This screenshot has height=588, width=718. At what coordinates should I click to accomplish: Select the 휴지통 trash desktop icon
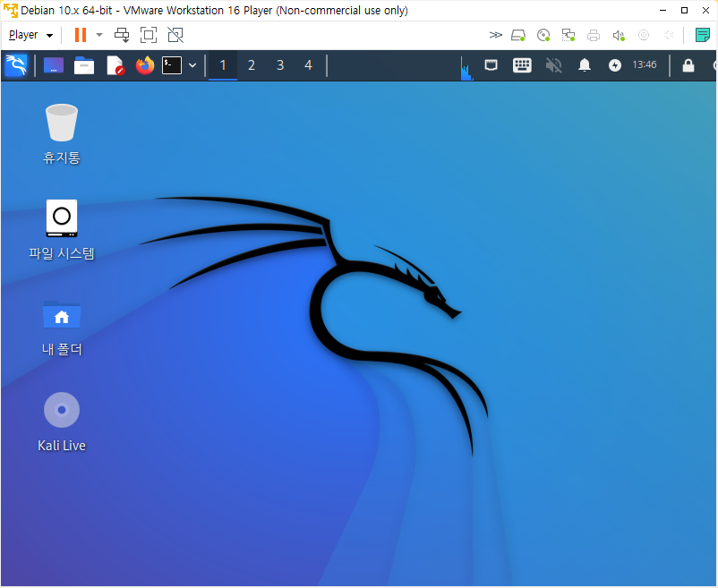point(62,133)
